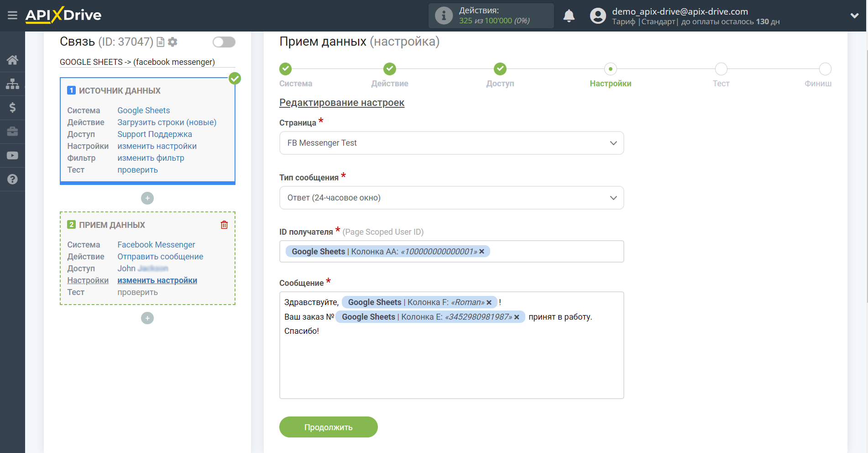
Task: Go to the Действие step
Action: (x=390, y=69)
